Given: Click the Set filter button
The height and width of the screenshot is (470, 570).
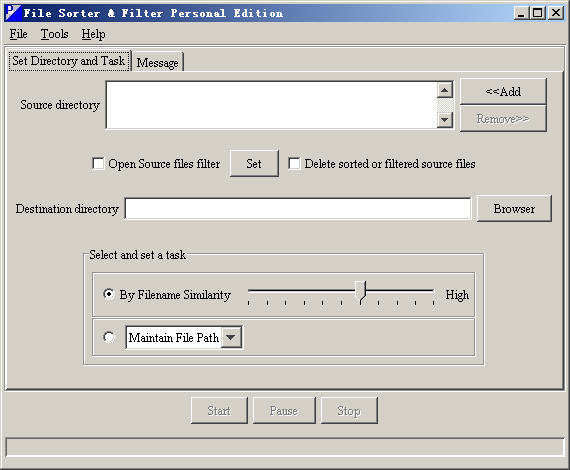Looking at the screenshot, I should click(x=254, y=164).
